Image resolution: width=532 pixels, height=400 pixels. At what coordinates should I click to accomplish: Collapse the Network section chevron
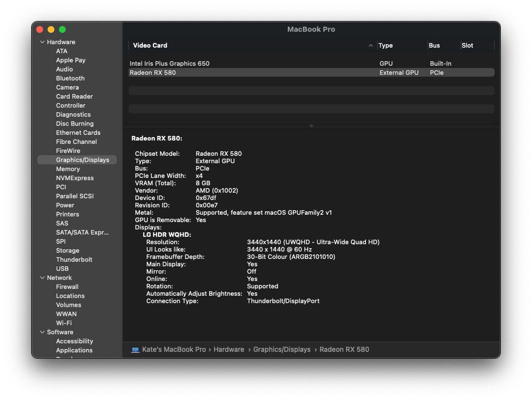42,278
